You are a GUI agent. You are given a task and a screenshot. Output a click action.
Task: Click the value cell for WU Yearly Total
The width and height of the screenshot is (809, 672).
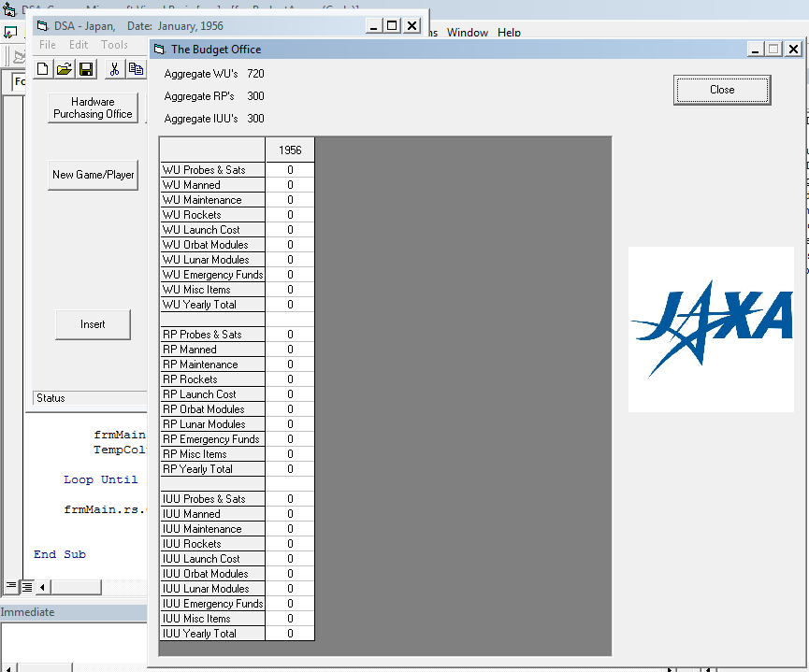coord(290,305)
